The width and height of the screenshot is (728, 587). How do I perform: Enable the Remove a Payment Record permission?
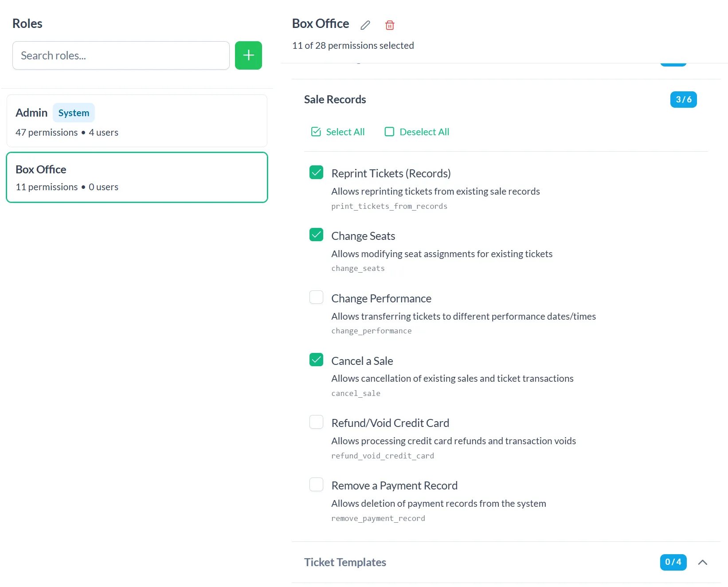pos(316,485)
